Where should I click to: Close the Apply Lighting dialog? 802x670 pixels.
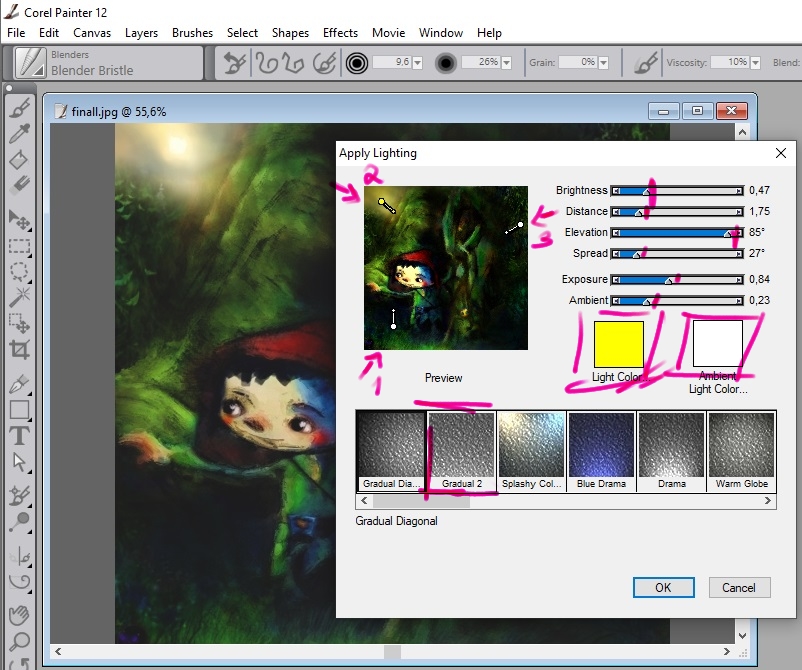click(781, 153)
